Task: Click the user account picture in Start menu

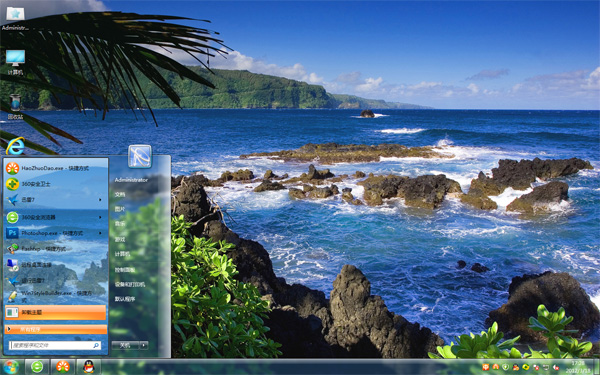Action: click(x=140, y=157)
